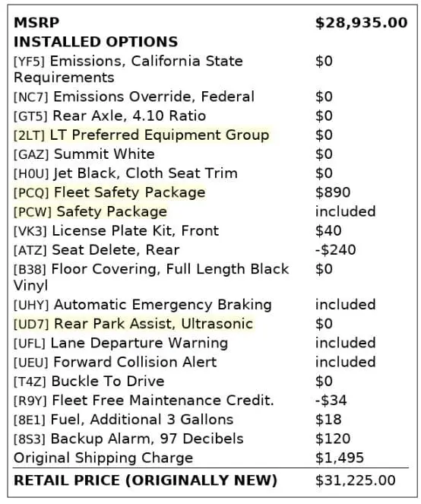421x504 pixels.
Task: Open the highlighted Safety Package entry
Action: tap(90, 211)
